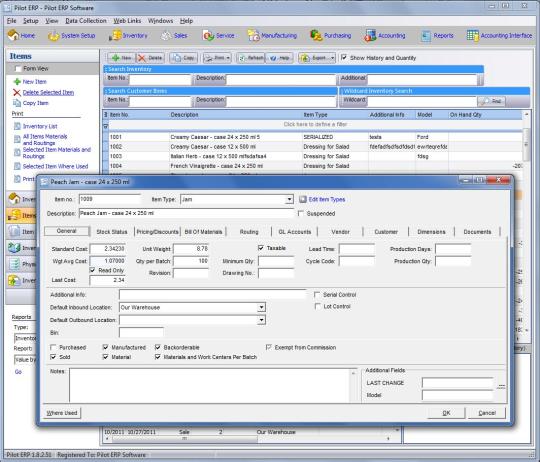The width and height of the screenshot is (540, 462).
Task: Open Default Inbound Location dropdown
Action: (261, 307)
